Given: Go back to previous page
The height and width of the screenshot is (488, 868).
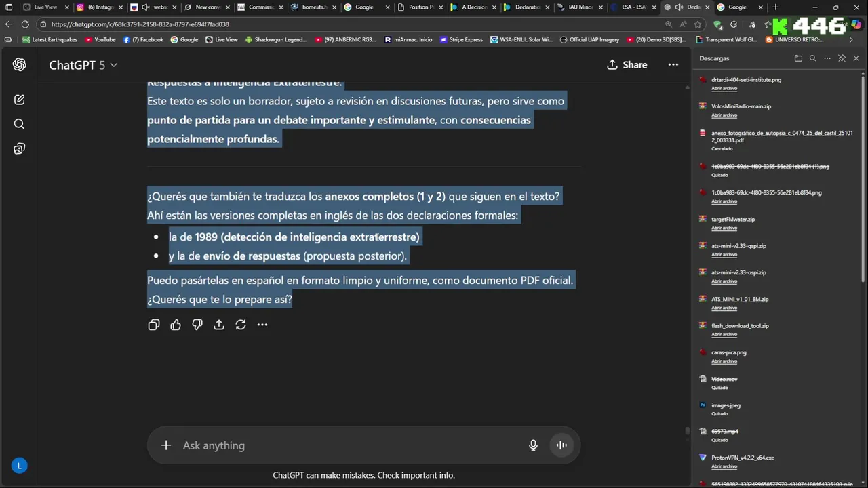Looking at the screenshot, I should coord(9,24).
